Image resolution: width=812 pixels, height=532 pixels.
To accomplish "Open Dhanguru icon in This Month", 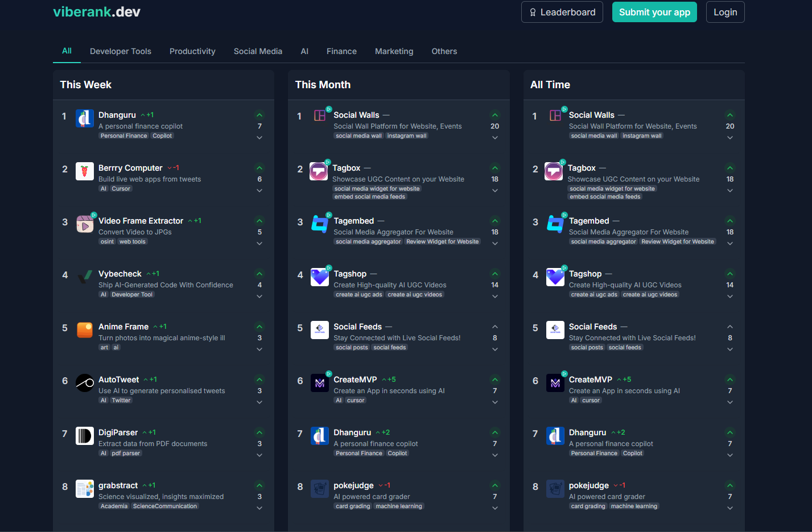I will tap(320, 436).
